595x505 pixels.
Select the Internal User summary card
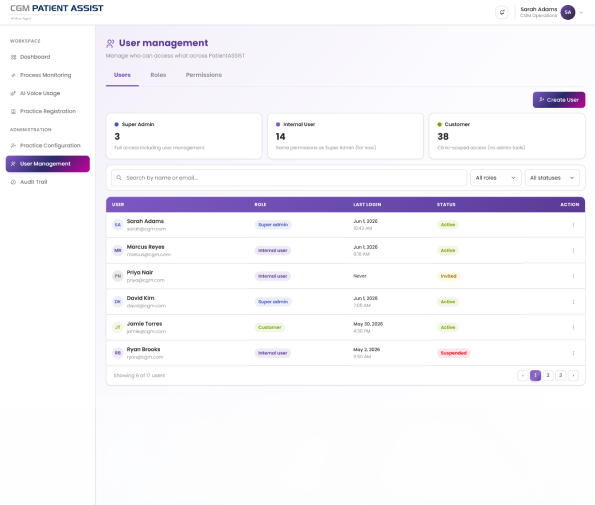point(345,136)
